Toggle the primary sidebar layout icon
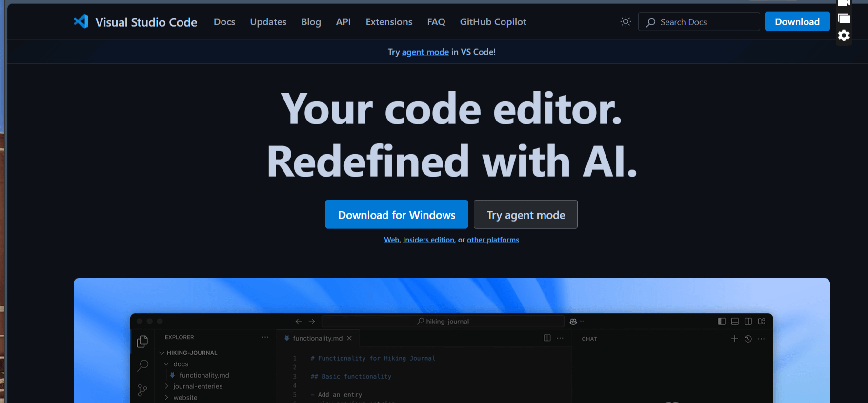Viewport: 868px width, 403px height. [x=722, y=322]
